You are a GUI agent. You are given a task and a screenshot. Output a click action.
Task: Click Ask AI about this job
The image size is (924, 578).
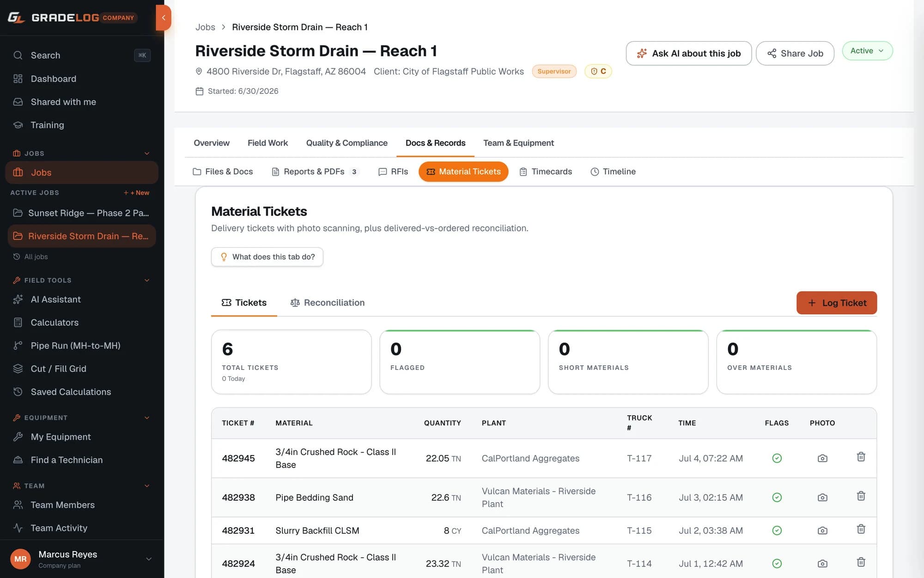(x=688, y=53)
